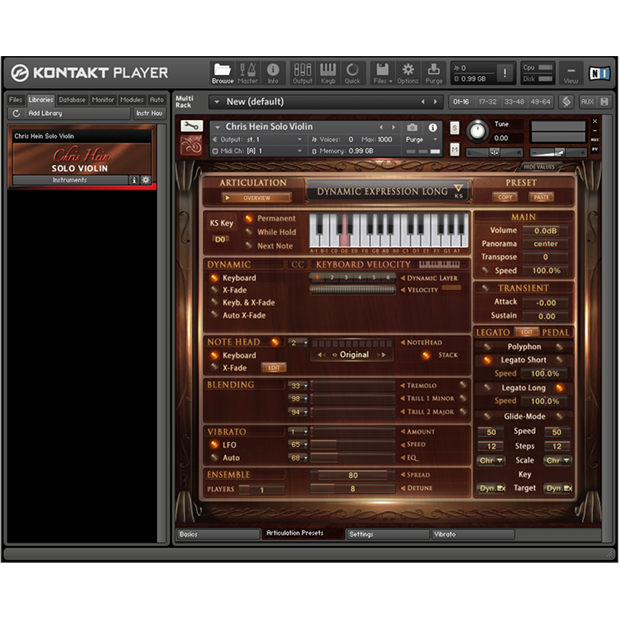Open the Database tab in browser
The width and height of the screenshot is (620, 620).
point(72,100)
